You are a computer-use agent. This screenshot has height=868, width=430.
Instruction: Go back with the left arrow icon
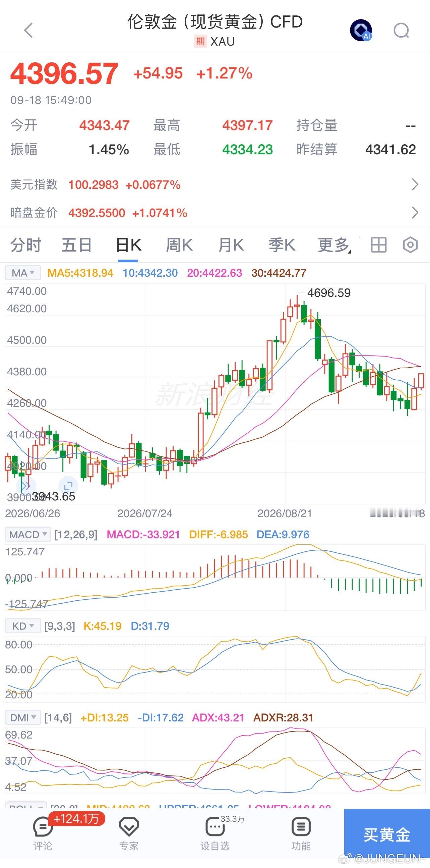pyautogui.click(x=28, y=30)
